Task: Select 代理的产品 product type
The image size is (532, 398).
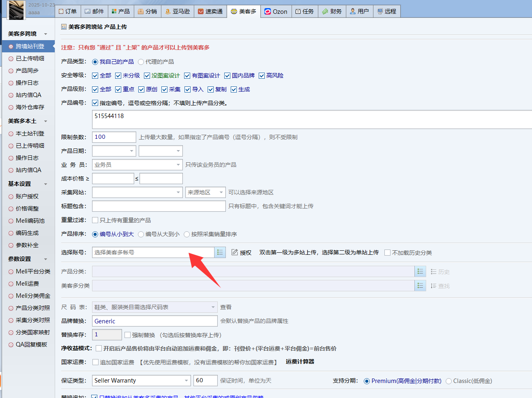Action: tap(141, 62)
